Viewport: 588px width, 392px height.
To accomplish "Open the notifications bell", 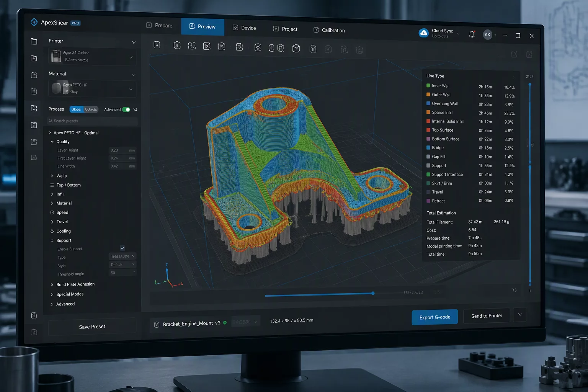I will 472,34.
